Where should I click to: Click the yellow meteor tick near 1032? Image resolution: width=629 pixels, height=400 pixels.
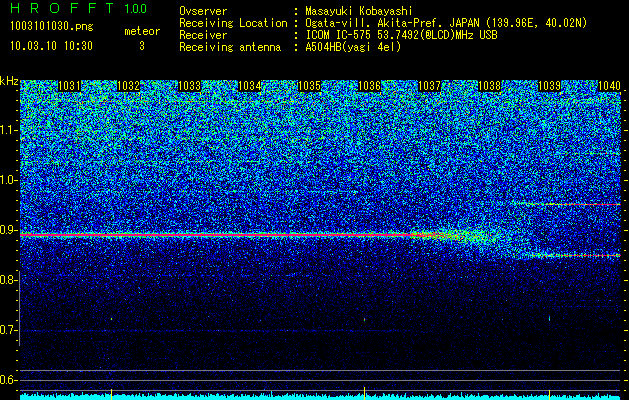coord(111,393)
